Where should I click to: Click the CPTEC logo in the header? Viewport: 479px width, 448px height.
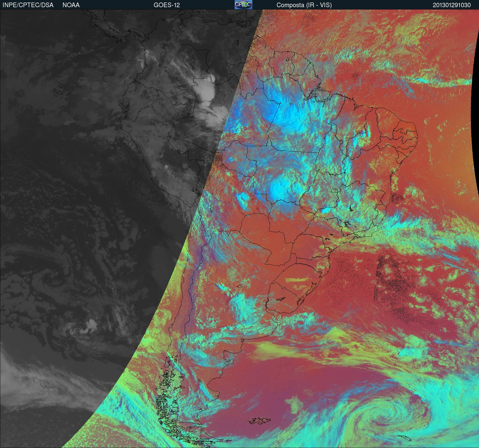point(243,5)
